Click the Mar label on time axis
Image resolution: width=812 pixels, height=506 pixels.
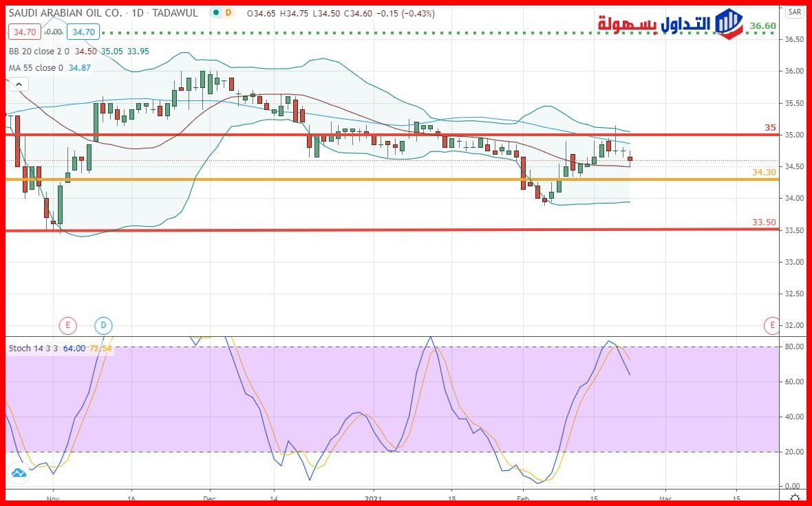click(665, 498)
